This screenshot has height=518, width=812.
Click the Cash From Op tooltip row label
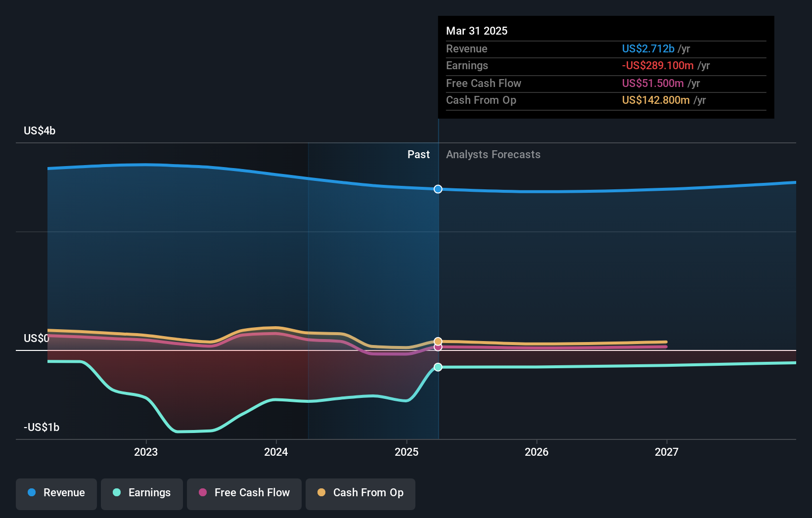pos(481,100)
